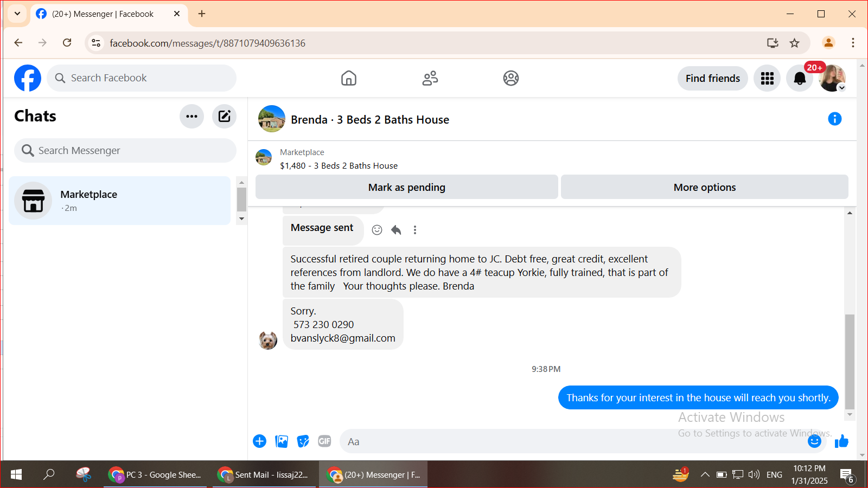Open the Chrome three-dot menu
The height and width of the screenshot is (488, 868).
click(853, 43)
